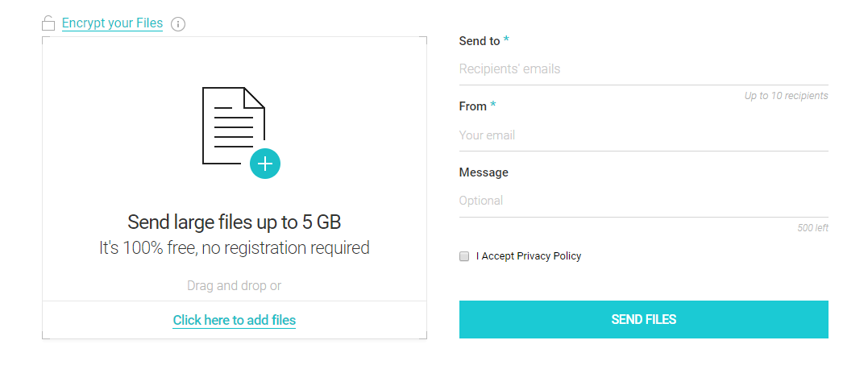Click the Drag and drop or text
Screen dimensions: 868x386
(235, 286)
